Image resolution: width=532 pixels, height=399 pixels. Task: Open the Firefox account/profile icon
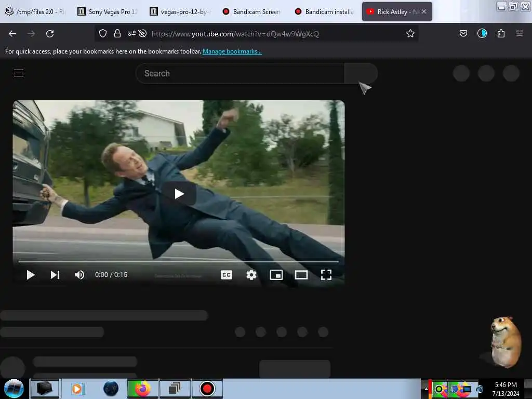click(x=482, y=33)
